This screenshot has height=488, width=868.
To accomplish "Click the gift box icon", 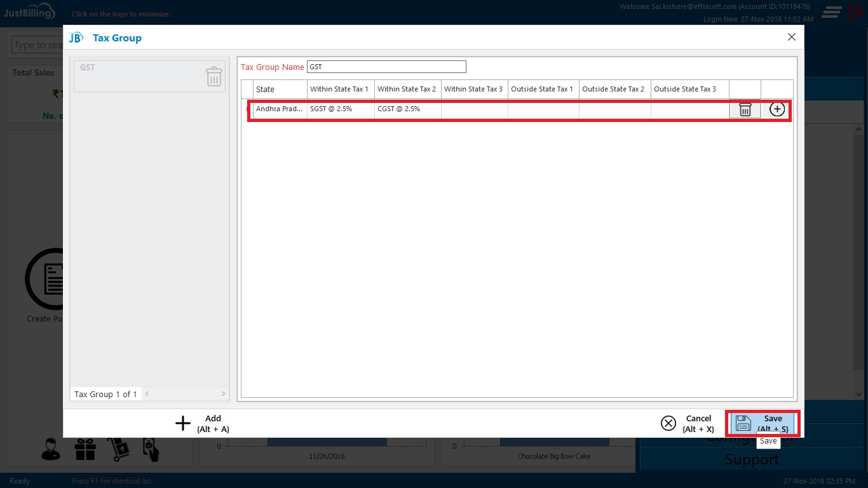I will 85,449.
